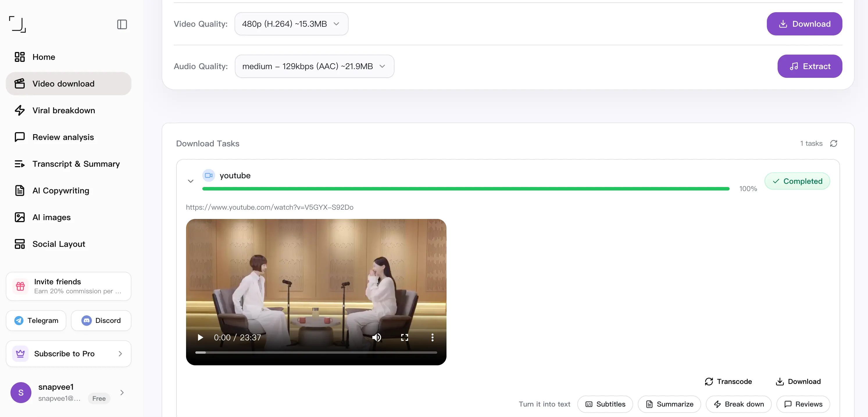Open Review analysis page
Screen dimensions: 868x417
tap(68, 137)
